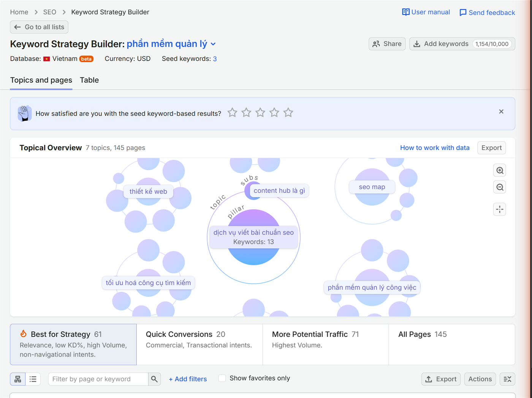
Task: Select the Topics and pages tab
Action: (x=41, y=80)
